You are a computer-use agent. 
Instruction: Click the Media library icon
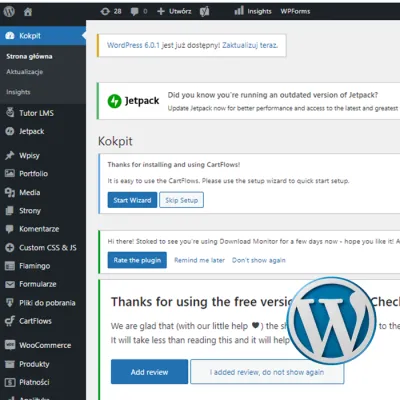click(10, 192)
